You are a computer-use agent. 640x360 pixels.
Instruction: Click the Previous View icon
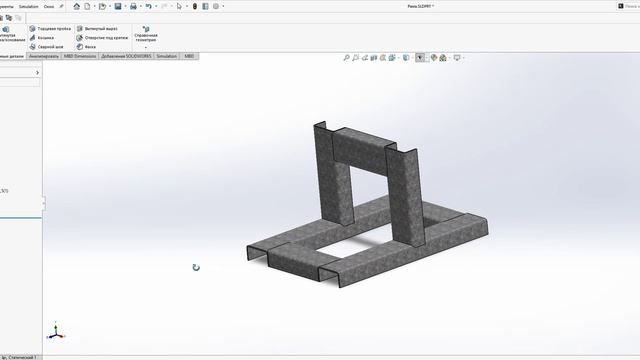[364, 58]
